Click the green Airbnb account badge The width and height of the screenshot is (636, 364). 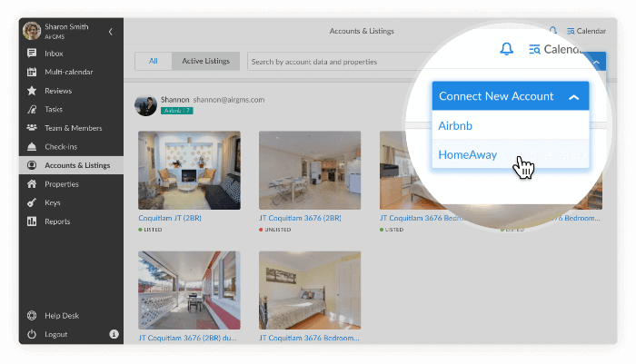click(177, 111)
